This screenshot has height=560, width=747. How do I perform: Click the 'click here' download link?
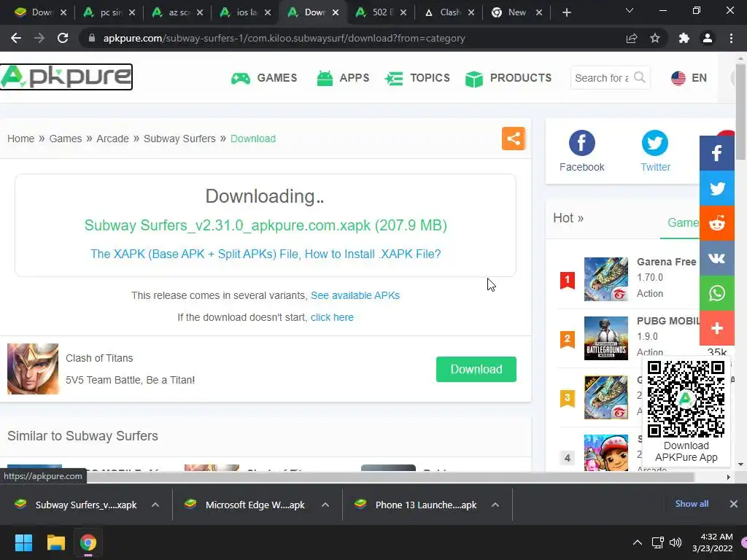[332, 317]
